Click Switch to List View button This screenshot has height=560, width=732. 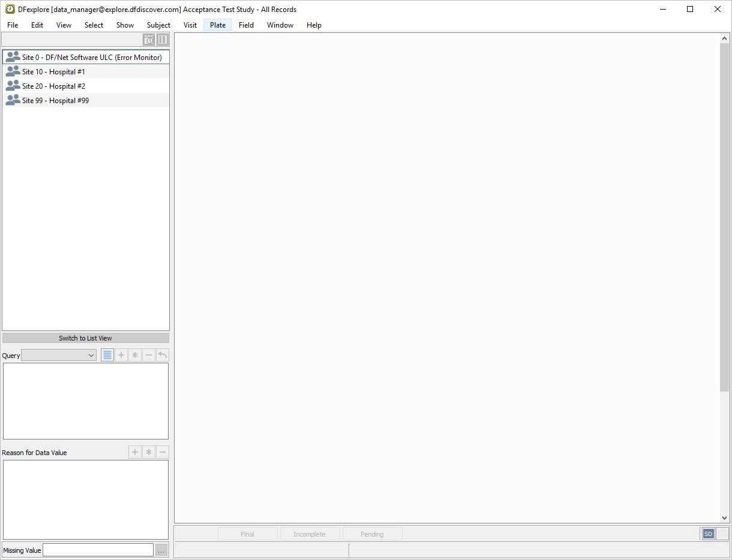pos(85,338)
